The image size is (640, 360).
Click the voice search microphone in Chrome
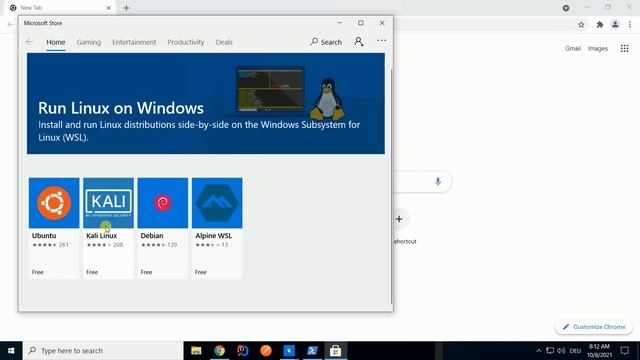438,181
